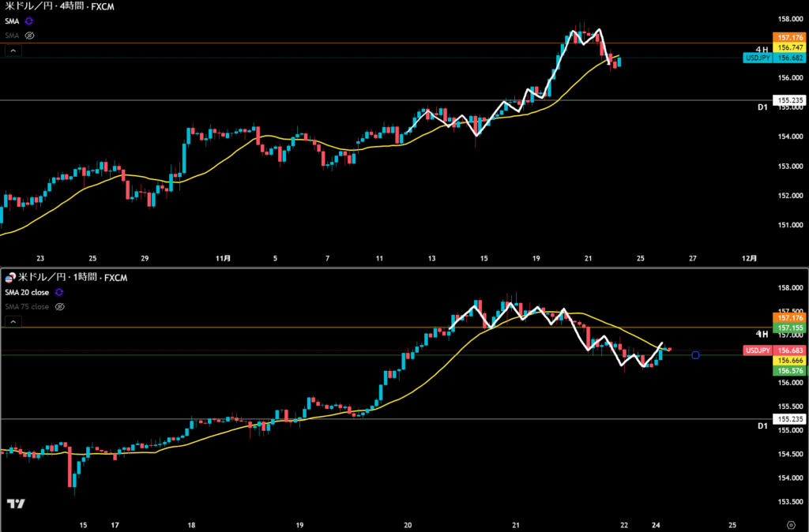Select the SMA 20 close indicator legend
809x532 pixels.
pos(26,293)
